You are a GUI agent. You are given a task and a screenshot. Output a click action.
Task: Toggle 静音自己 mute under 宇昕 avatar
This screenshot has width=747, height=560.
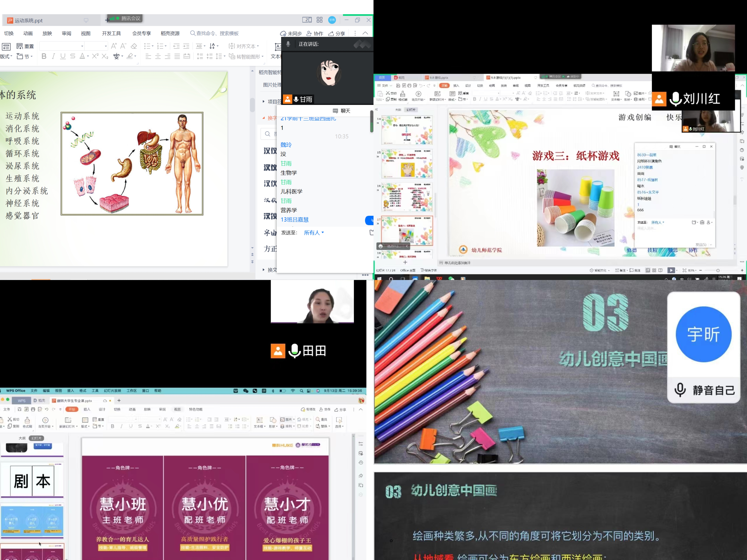[x=704, y=390]
